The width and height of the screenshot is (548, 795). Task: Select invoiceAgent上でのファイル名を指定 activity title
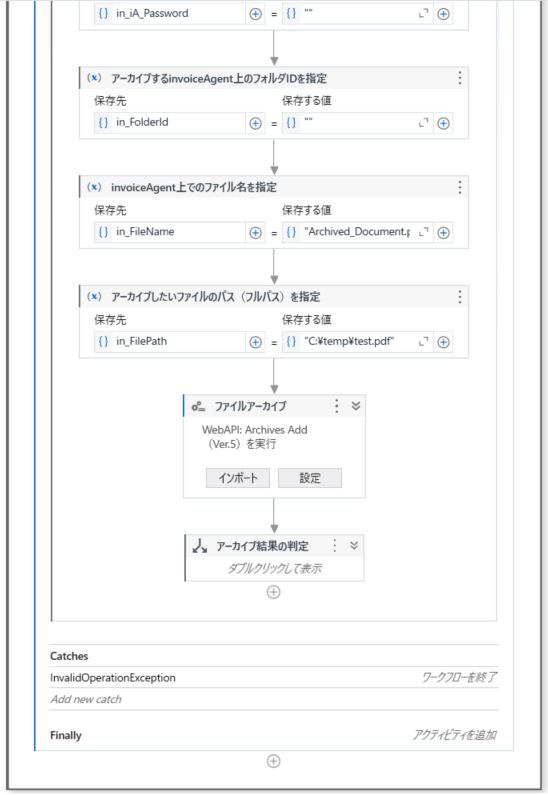(x=194, y=188)
